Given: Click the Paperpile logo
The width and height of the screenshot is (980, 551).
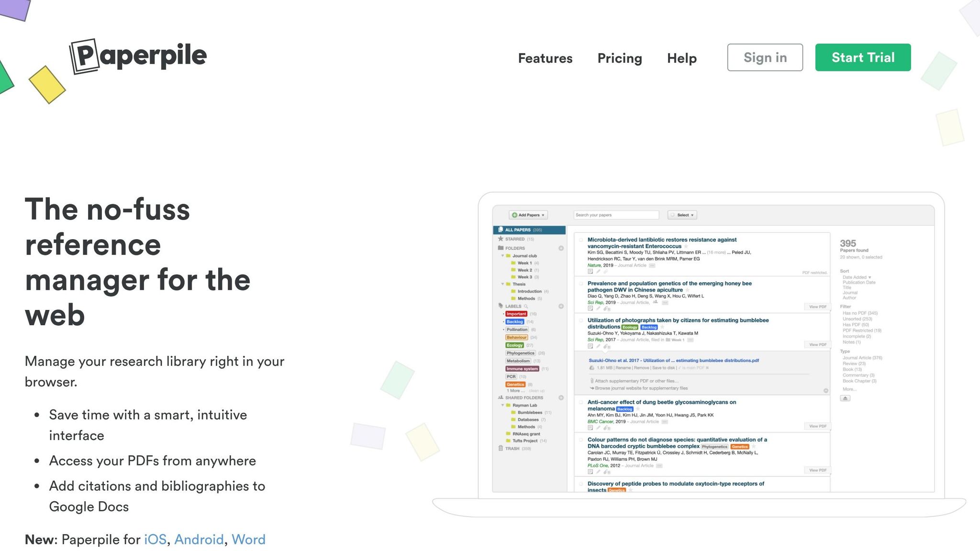Looking at the screenshot, I should (139, 56).
